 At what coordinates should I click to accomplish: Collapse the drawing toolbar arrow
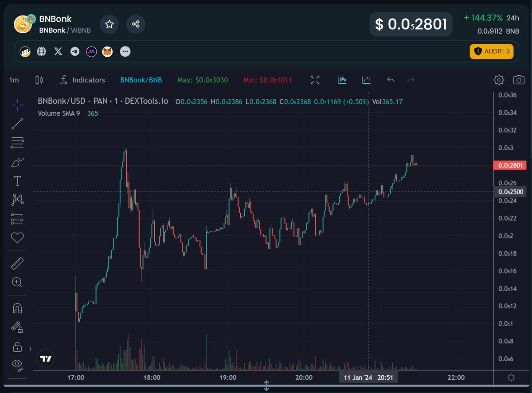31,350
